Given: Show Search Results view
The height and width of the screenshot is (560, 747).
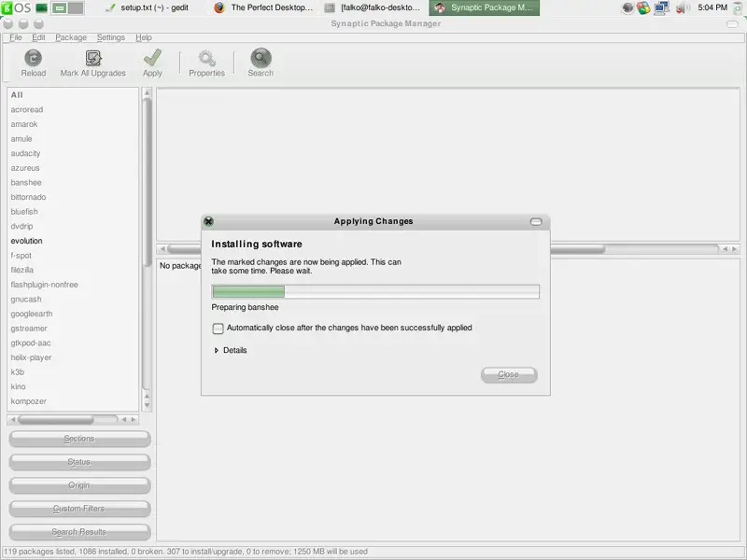Looking at the screenshot, I should [79, 532].
